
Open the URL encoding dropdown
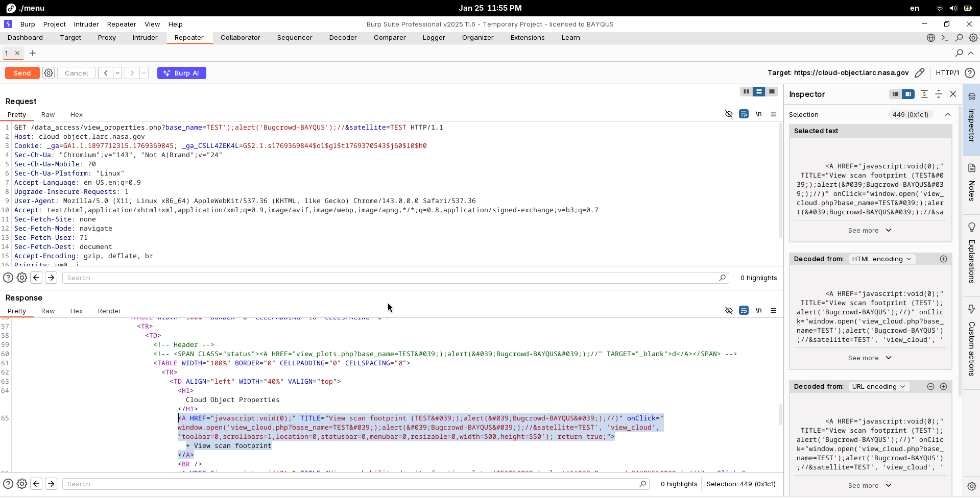(x=878, y=387)
